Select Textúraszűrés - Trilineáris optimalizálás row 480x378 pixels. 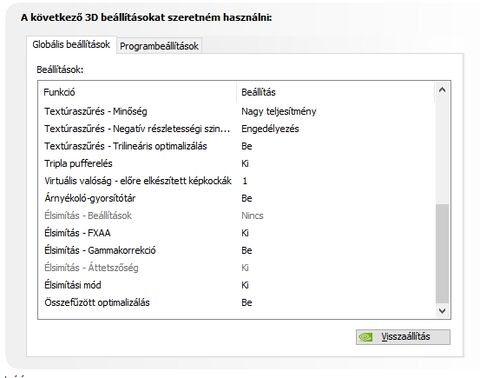tap(236, 146)
